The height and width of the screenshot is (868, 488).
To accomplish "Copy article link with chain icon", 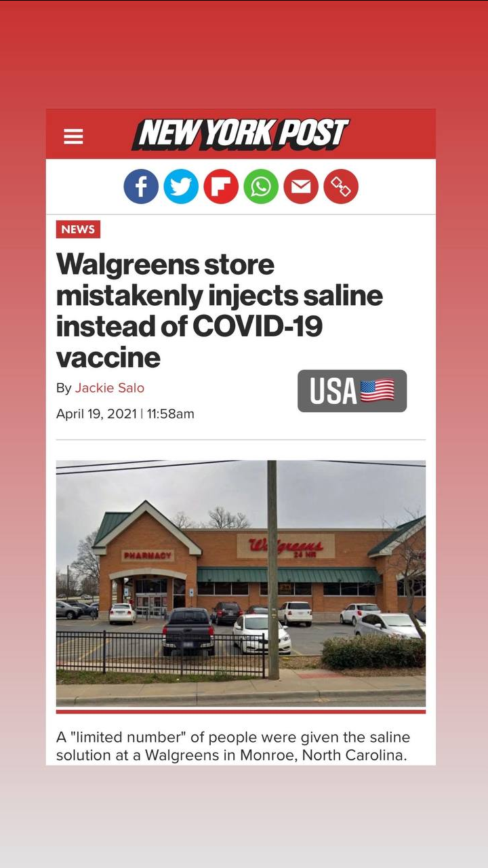I will click(341, 186).
